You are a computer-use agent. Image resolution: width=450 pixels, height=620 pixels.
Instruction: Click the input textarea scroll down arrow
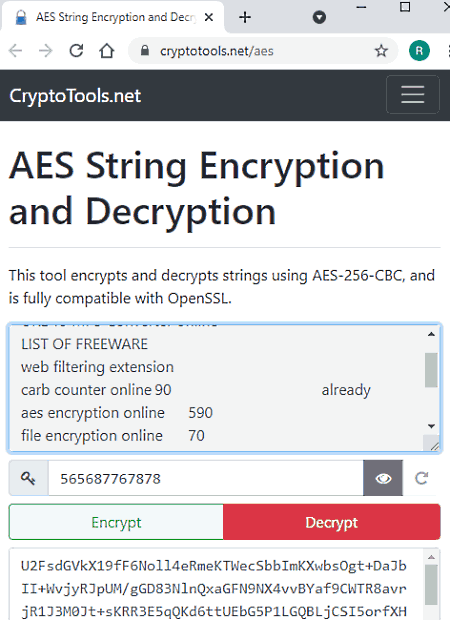pyautogui.click(x=431, y=426)
